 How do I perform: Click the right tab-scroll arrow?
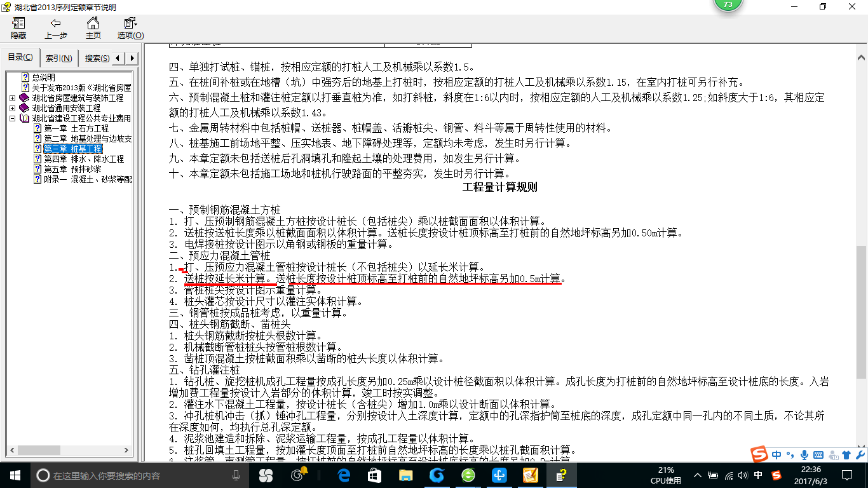click(x=132, y=58)
